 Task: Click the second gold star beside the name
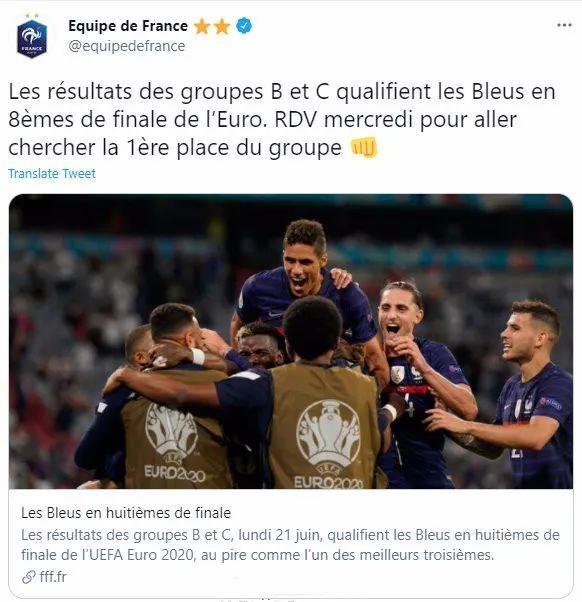pyautogui.click(x=222, y=27)
